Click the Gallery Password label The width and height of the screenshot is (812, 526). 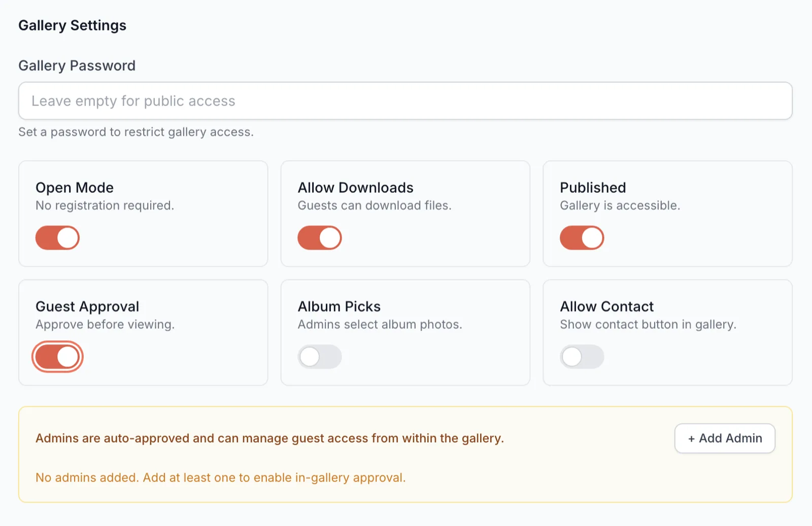coord(77,65)
